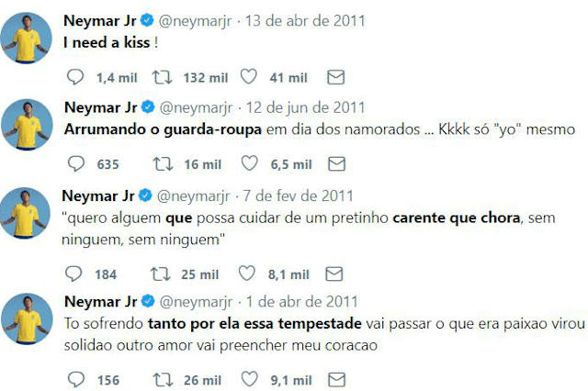Like the guarda-roupa tweet with 6,5 mil
Image resolution: width=588 pixels, height=391 pixels.
[x=249, y=163]
